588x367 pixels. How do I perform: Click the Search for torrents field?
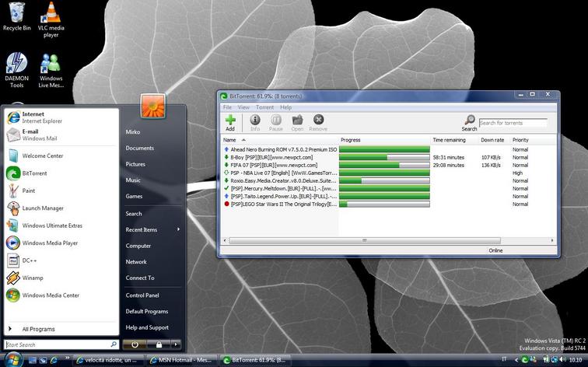pyautogui.click(x=513, y=123)
